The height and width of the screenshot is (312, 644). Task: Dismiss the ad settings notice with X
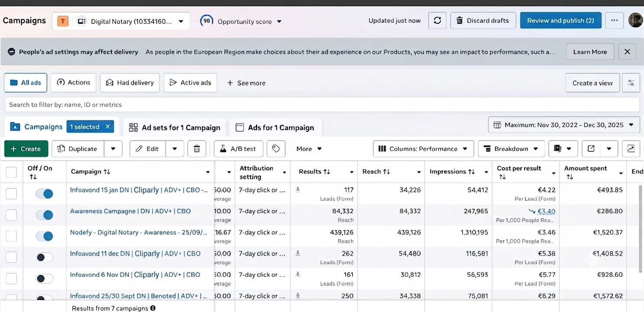point(627,52)
